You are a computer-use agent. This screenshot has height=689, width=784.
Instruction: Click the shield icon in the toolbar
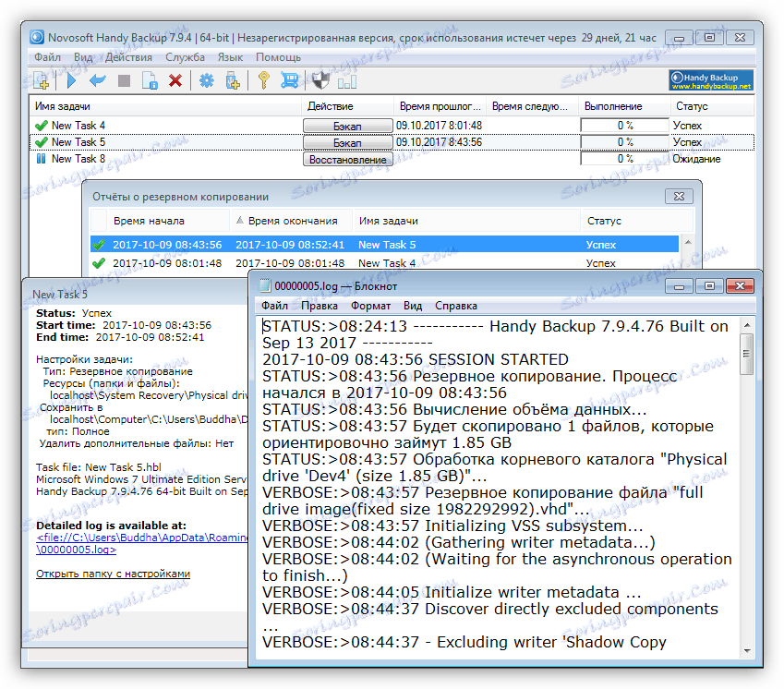click(320, 81)
